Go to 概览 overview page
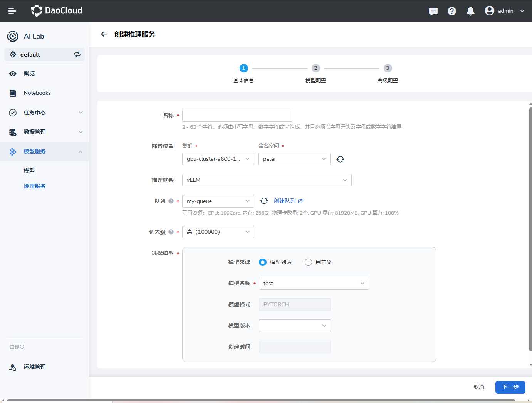 (29, 73)
